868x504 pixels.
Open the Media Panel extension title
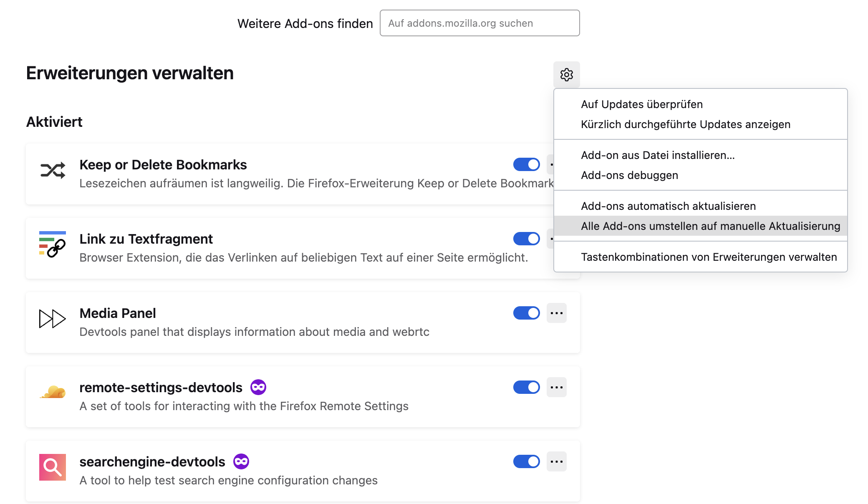point(118,313)
